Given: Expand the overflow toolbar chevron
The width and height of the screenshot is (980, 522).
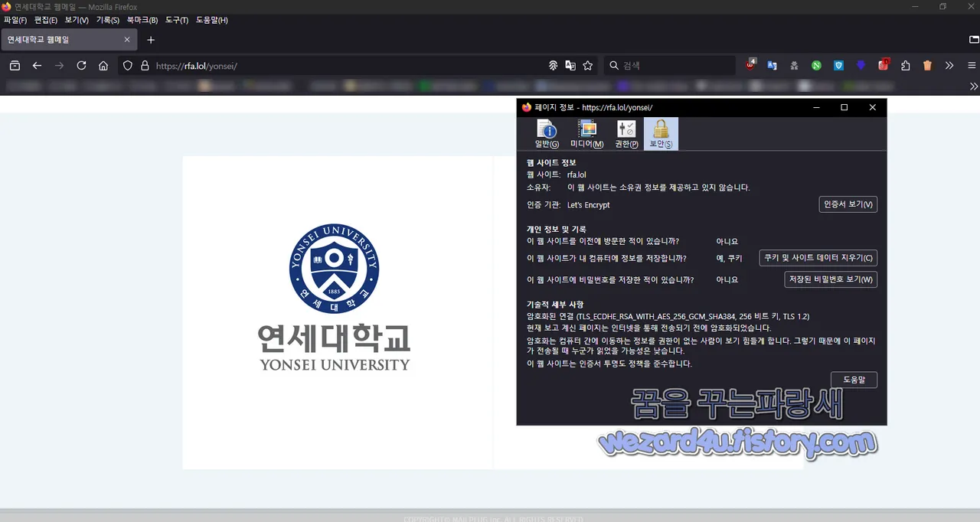Looking at the screenshot, I should [949, 66].
